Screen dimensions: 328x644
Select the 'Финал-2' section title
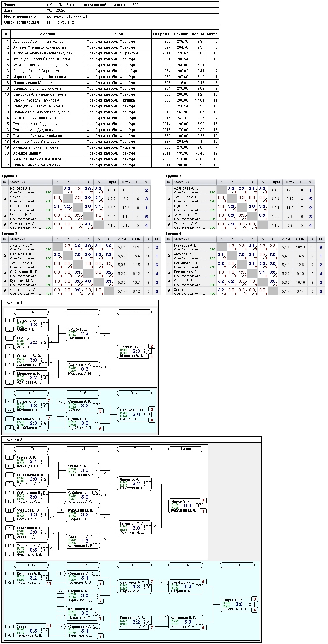point(15,440)
